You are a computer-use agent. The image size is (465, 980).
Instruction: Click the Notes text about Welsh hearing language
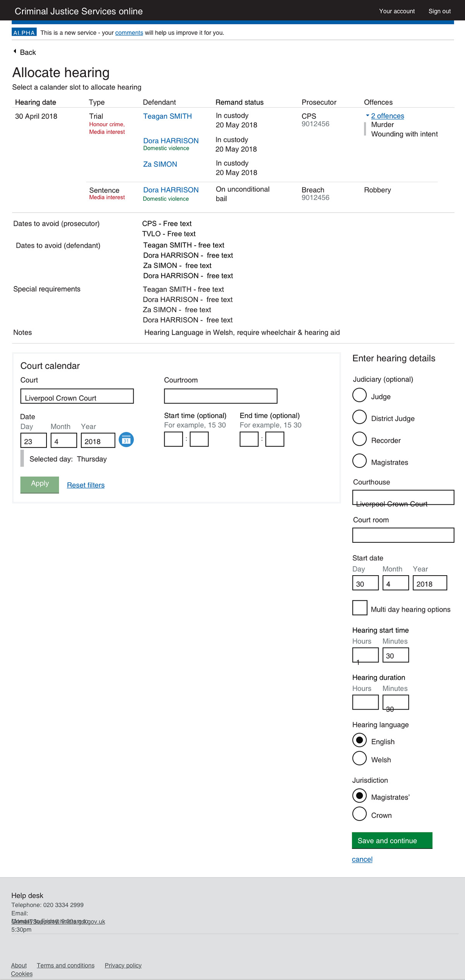242,332
